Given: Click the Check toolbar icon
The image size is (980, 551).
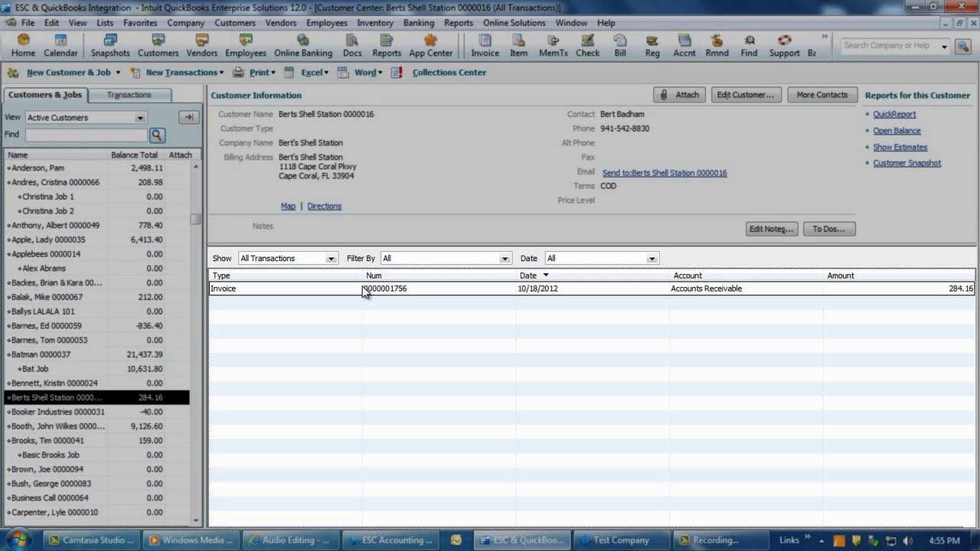Looking at the screenshot, I should tap(587, 45).
